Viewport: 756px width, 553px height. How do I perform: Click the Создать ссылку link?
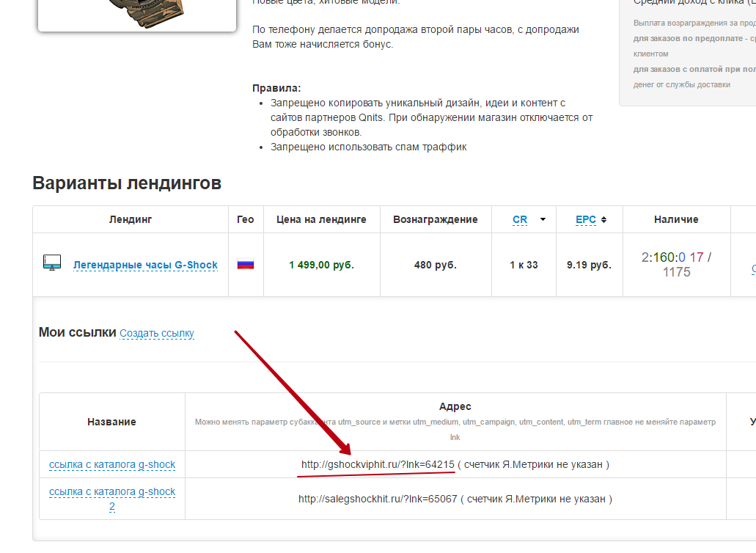[157, 333]
